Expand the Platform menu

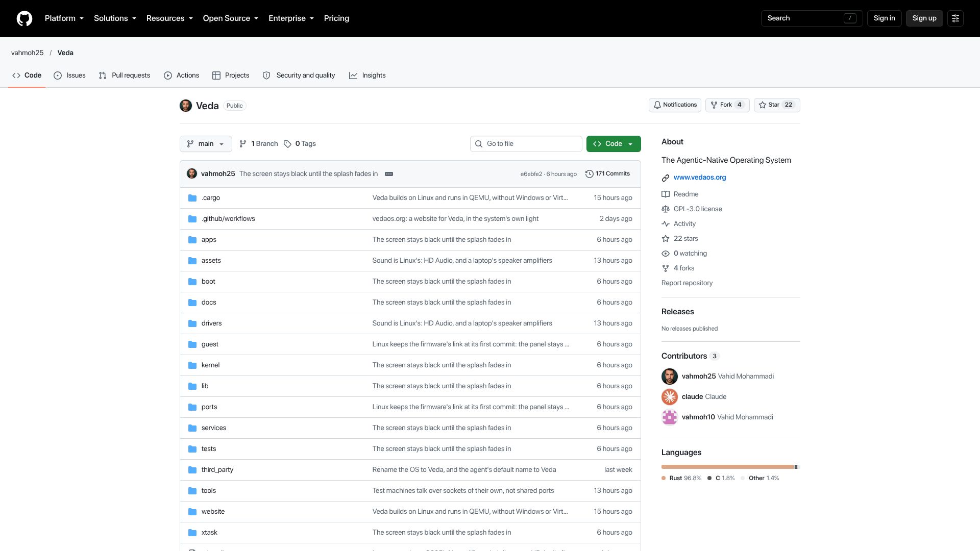(x=64, y=18)
